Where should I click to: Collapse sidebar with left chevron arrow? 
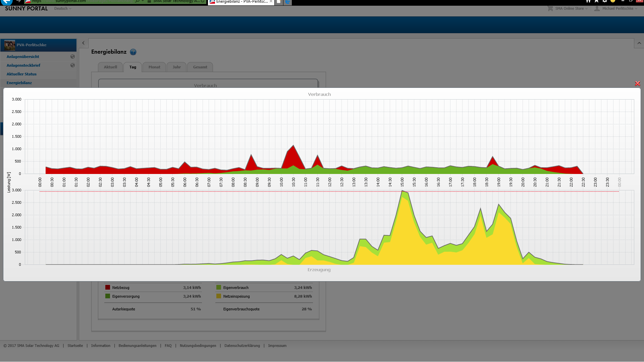tap(84, 43)
